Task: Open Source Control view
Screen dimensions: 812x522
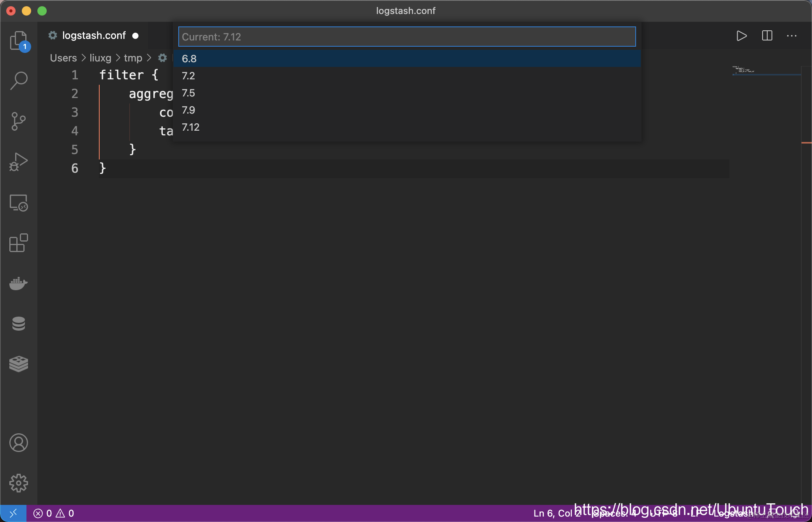Action: pos(18,121)
